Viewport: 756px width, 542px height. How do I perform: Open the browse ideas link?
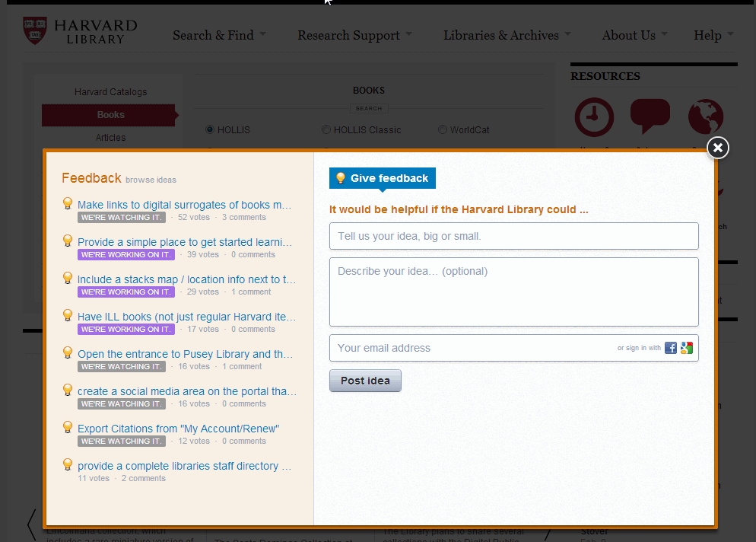[x=151, y=180]
